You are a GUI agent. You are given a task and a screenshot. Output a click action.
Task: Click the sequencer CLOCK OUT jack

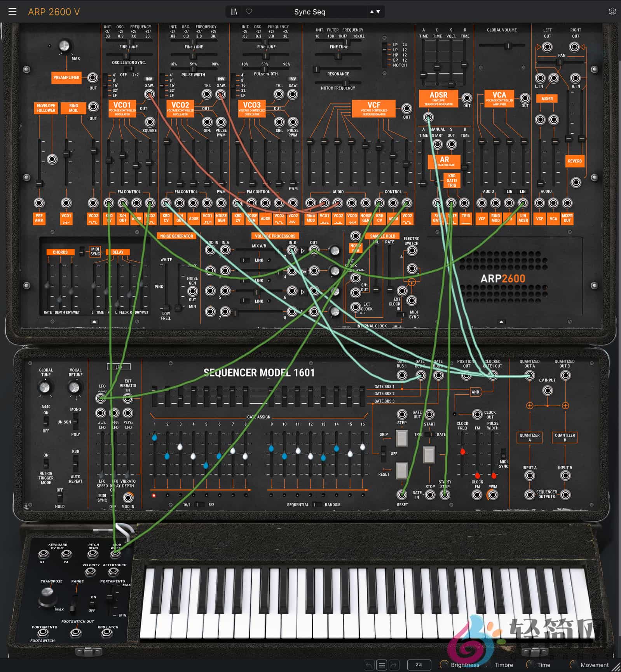coord(477,414)
